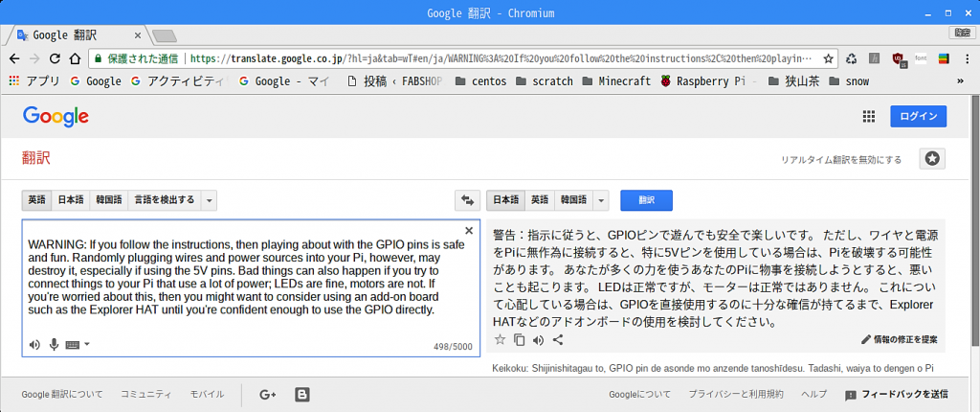This screenshot has height=412, width=980.
Task: Open モバイル footer link
Action: [207, 395]
